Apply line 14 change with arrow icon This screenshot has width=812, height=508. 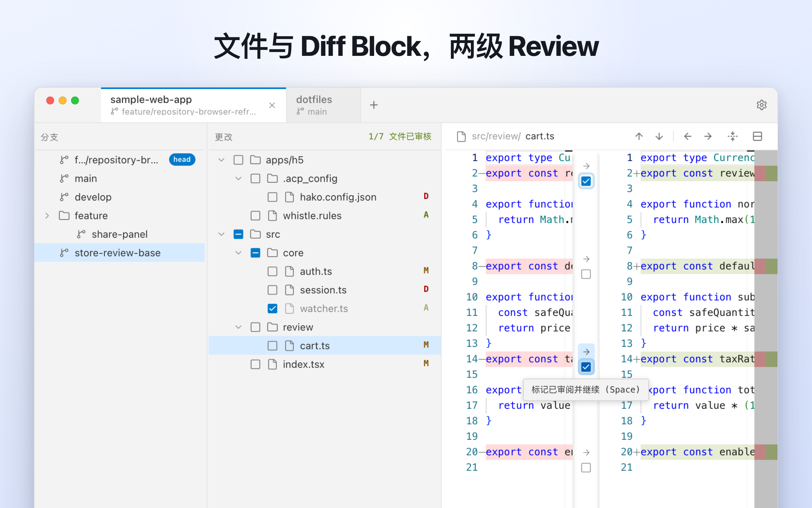point(586,352)
